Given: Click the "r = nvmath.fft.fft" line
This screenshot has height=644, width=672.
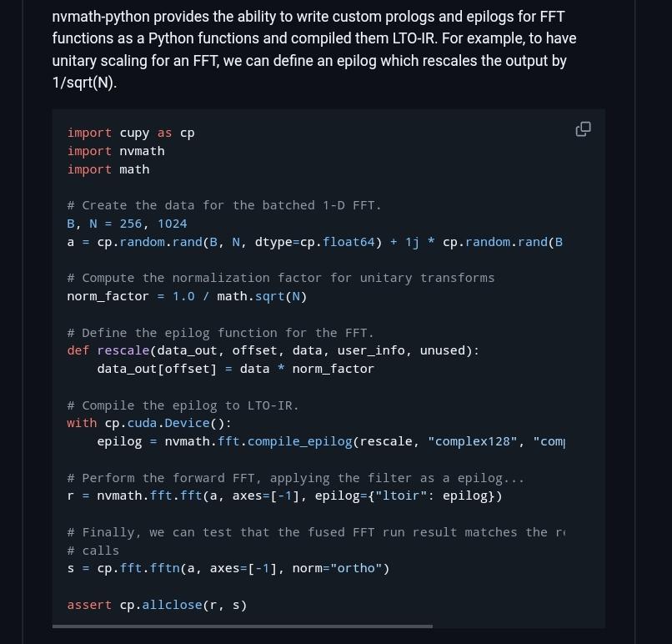Looking at the screenshot, I should (284, 496).
